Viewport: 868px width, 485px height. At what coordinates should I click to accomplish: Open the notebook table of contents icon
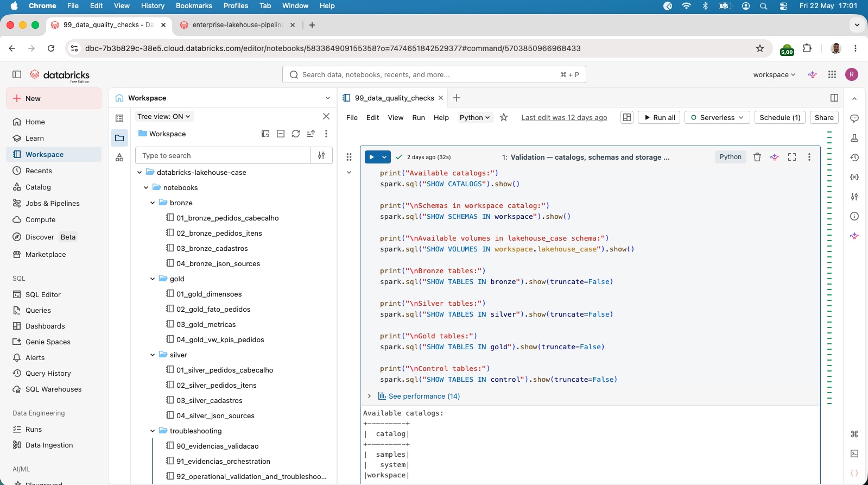click(x=119, y=118)
